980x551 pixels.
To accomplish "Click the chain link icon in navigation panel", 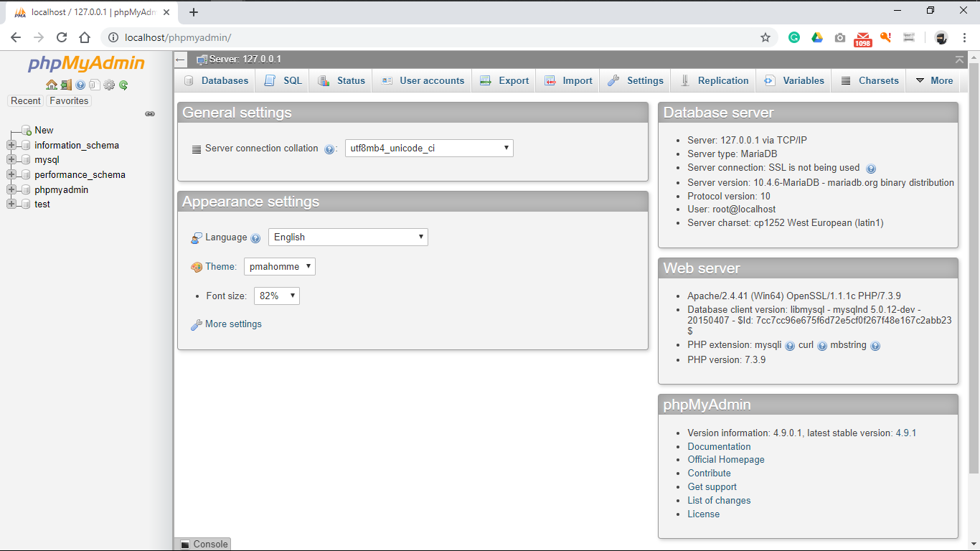I will tap(150, 114).
